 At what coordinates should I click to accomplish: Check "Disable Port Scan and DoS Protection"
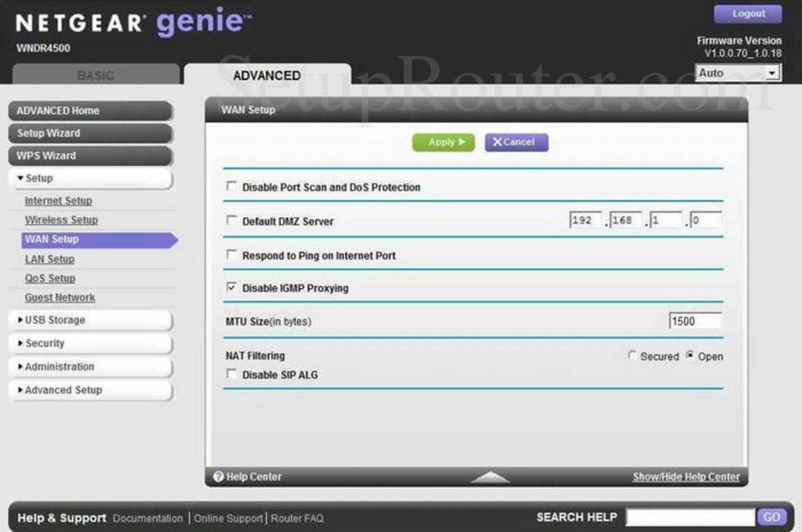click(232, 187)
